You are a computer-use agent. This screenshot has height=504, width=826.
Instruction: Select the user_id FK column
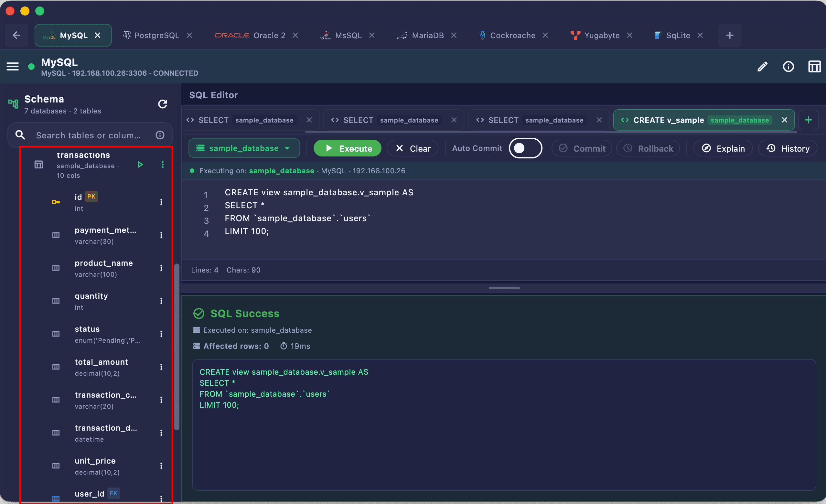tap(97, 494)
